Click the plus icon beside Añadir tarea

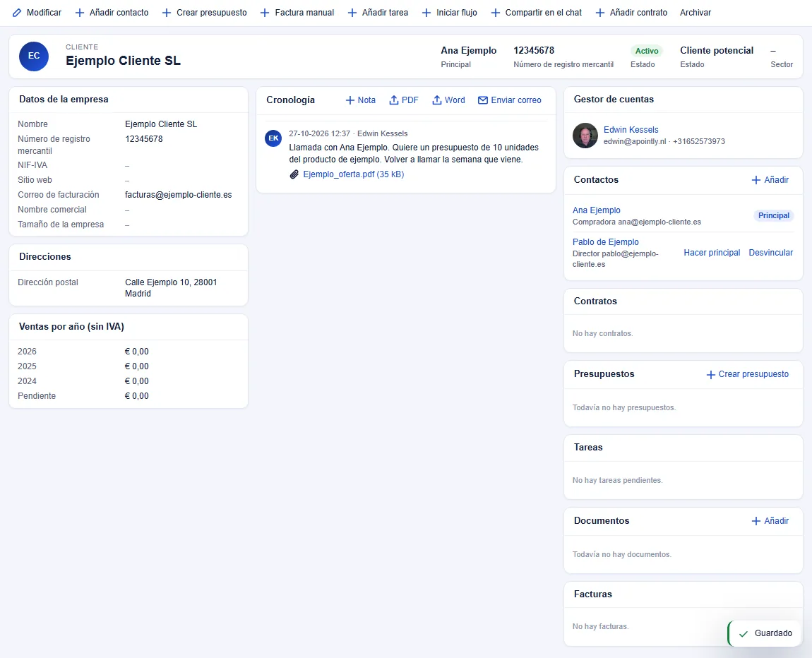pos(352,13)
